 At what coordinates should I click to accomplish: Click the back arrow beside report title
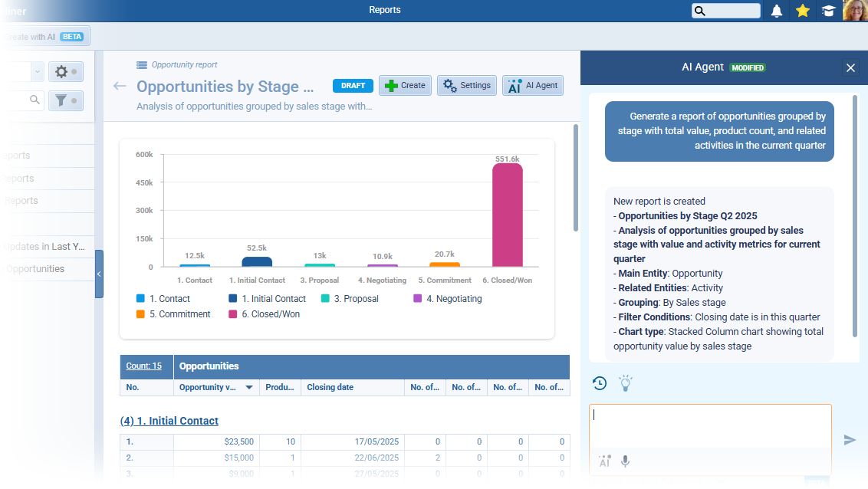pyautogui.click(x=120, y=86)
